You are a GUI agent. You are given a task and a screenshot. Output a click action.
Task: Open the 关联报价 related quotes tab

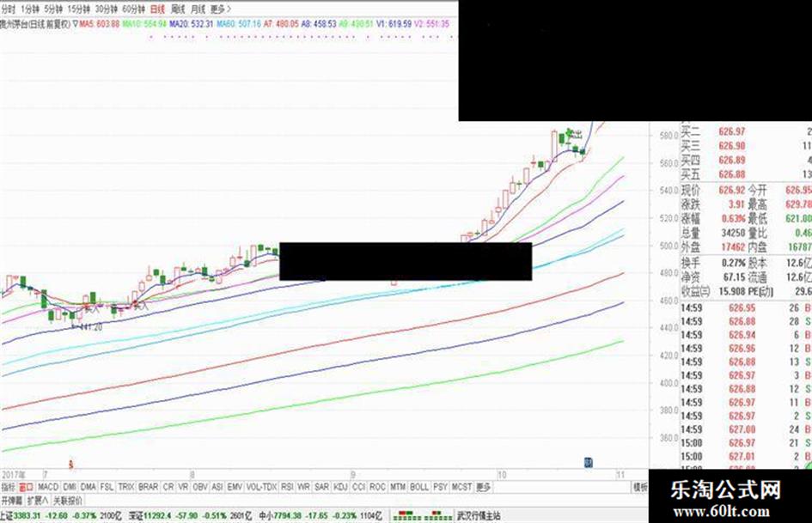pos(68,501)
